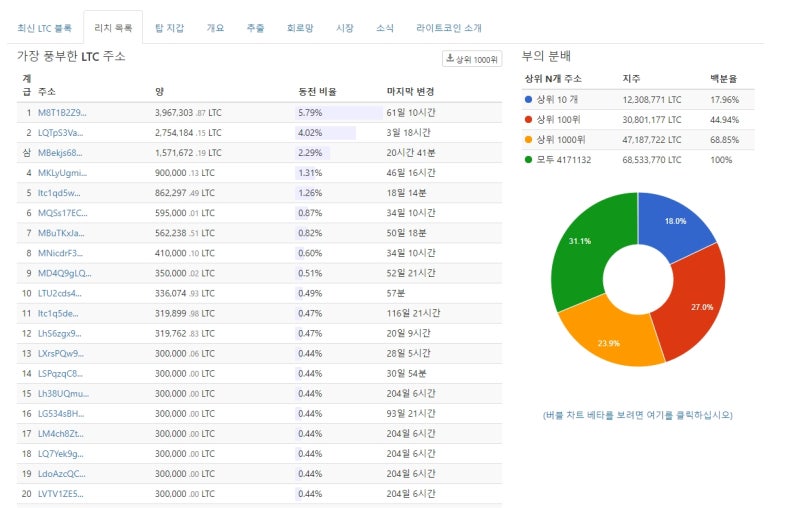Open address ltc1q5de... link
The image size is (800, 508).
point(58,313)
